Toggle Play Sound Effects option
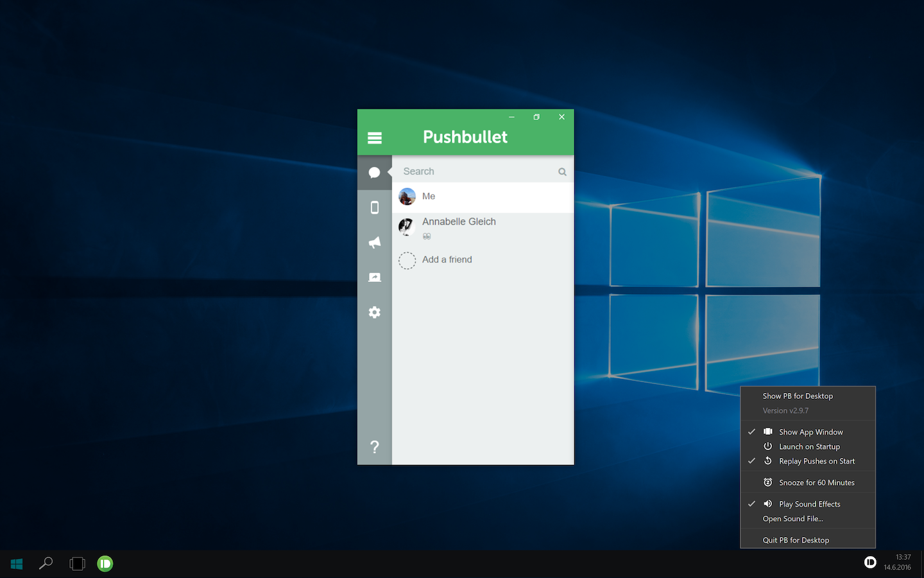The width and height of the screenshot is (924, 578). 808,504
